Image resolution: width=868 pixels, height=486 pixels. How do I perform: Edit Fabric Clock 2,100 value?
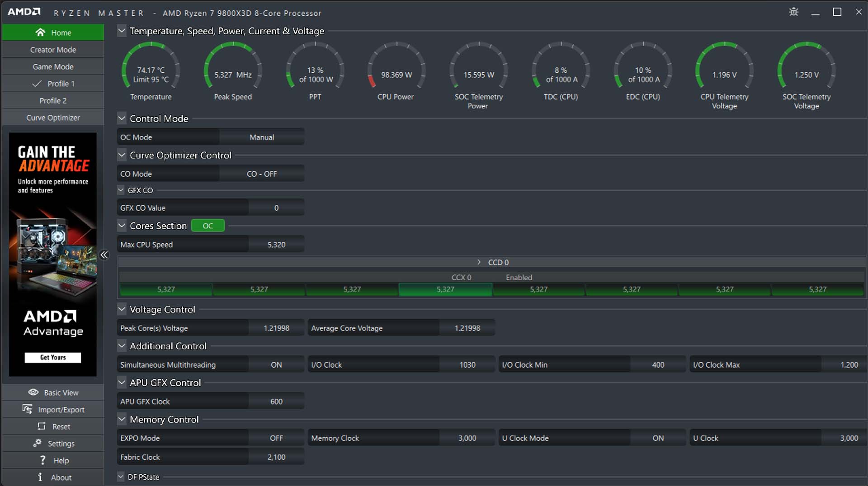276,457
